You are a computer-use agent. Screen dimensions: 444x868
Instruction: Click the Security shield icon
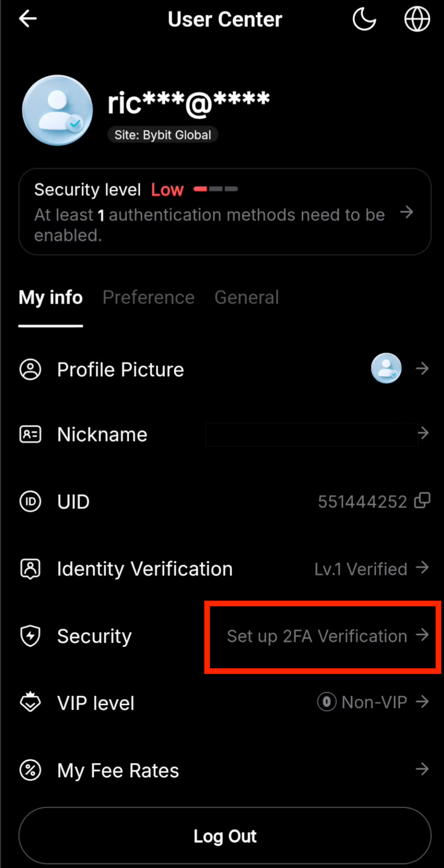coord(30,636)
